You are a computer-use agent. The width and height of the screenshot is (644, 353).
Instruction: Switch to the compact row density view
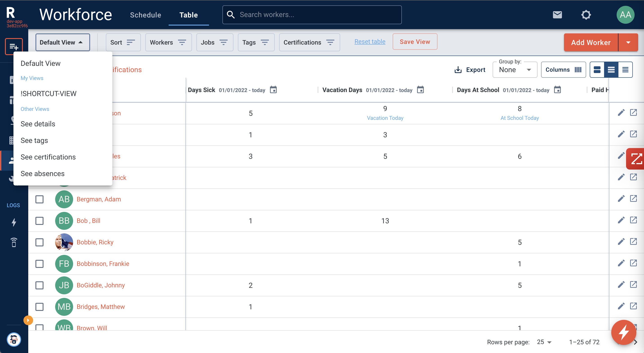click(625, 70)
